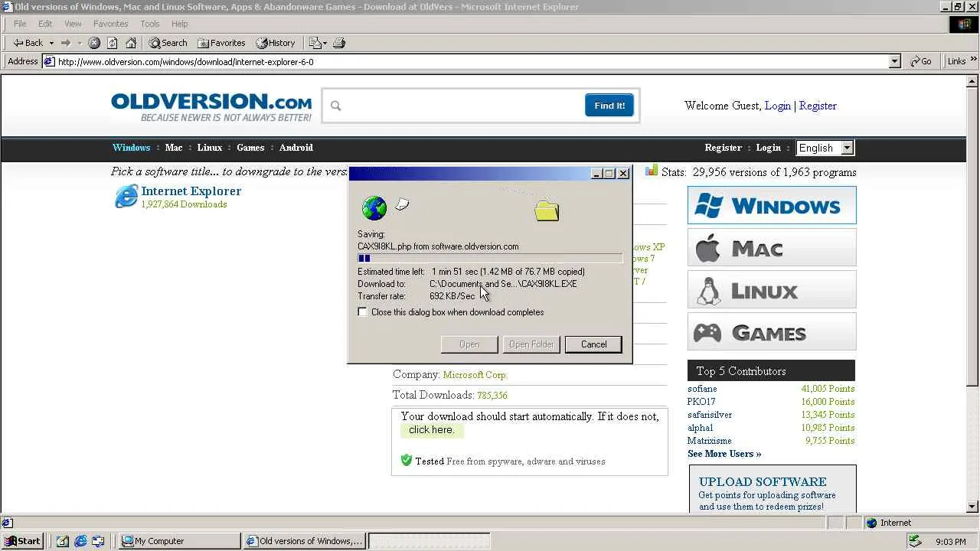The width and height of the screenshot is (980, 551).
Task: Go back with the Back toolbar button
Action: [28, 43]
